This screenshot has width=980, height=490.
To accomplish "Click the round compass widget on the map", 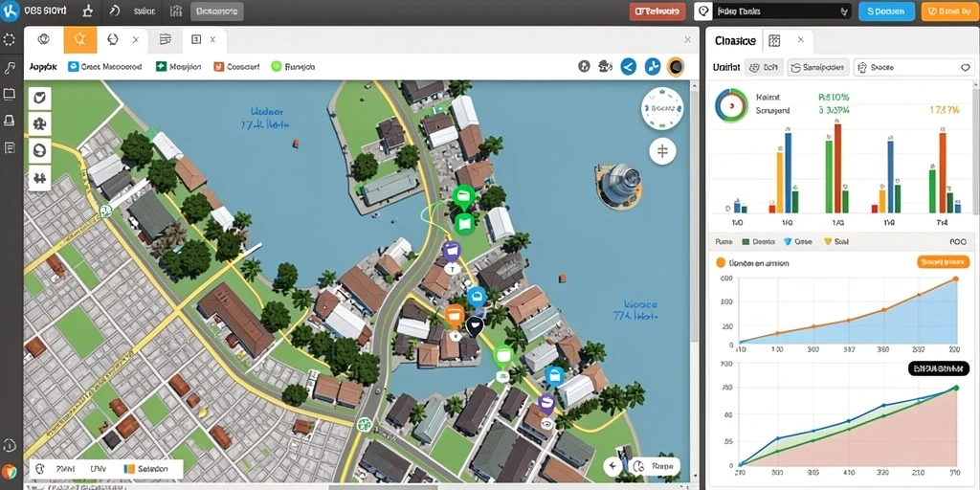I will click(x=662, y=108).
